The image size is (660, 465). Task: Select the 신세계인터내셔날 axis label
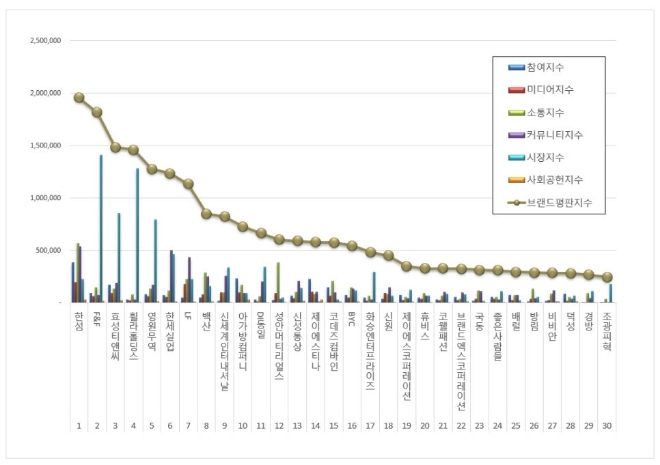224,346
